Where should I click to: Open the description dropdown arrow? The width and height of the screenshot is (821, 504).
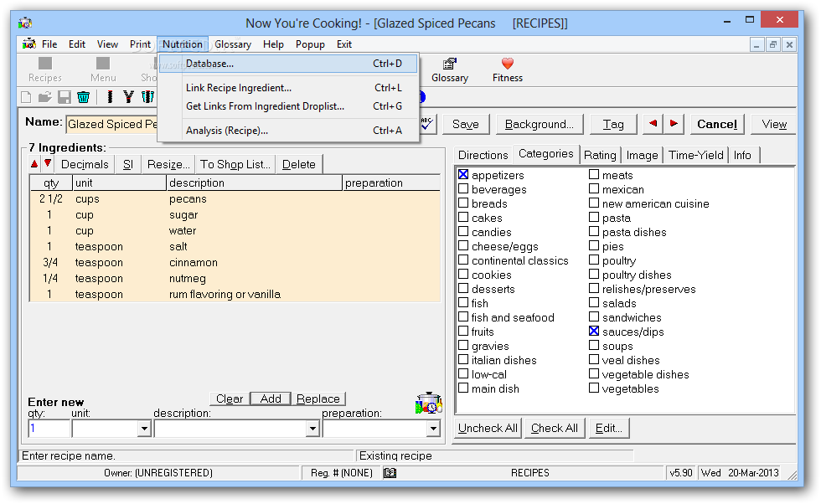click(312, 429)
